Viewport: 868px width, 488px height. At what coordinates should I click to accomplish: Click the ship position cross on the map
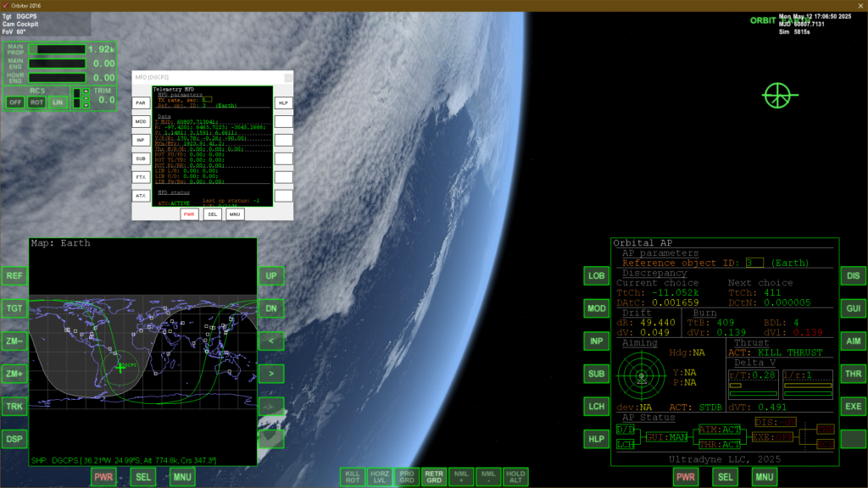[120, 368]
